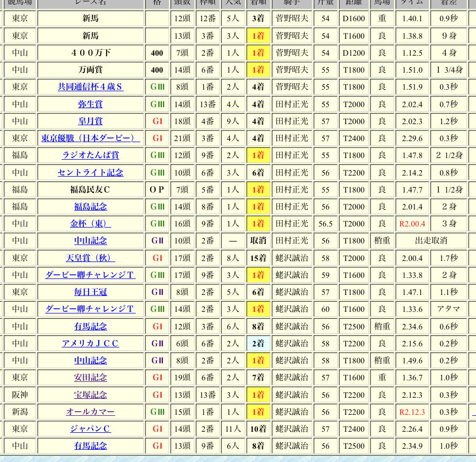This screenshot has width=476, height=462.
Task: Select the 10着 finishing position
Action: [258, 429]
